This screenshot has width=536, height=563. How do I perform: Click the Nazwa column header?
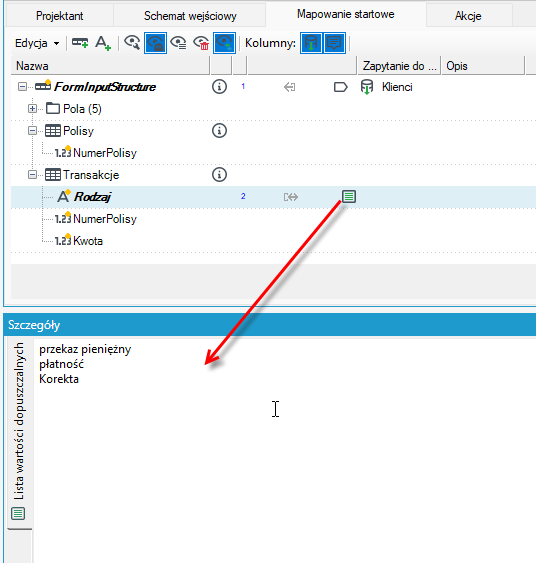coord(110,66)
